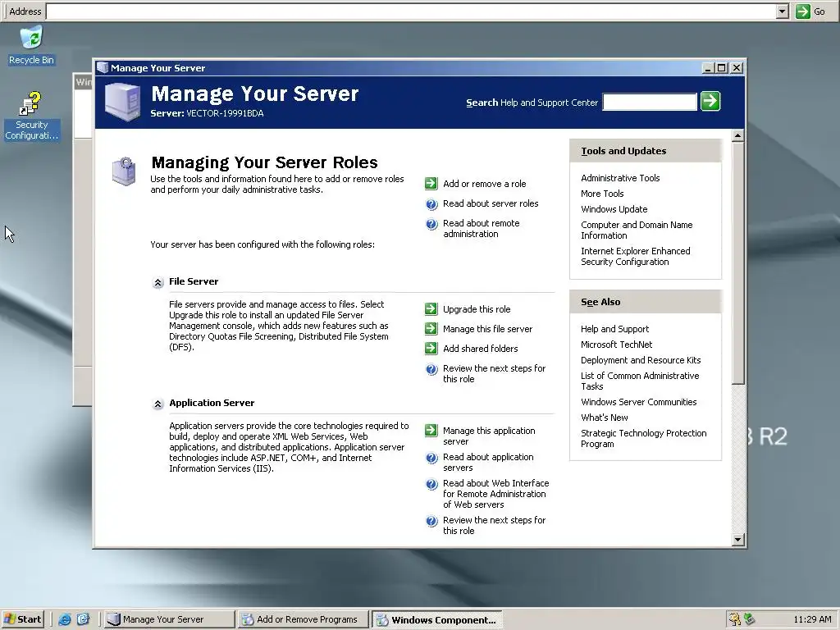Click help icon beside Read about application servers

431,458
